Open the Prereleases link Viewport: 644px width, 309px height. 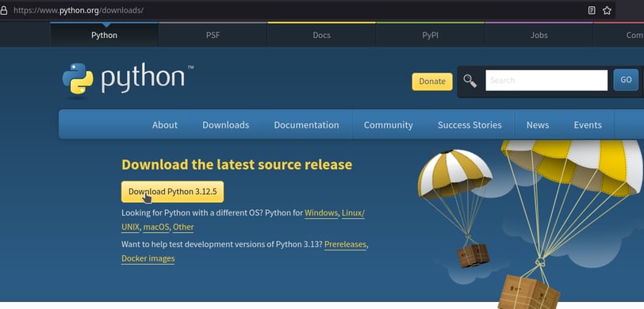coord(345,244)
